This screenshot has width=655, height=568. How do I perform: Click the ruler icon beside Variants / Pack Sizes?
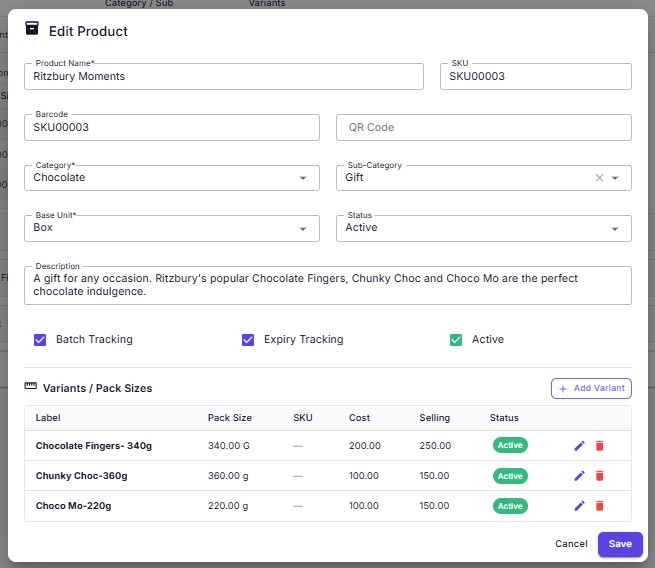pos(30,385)
